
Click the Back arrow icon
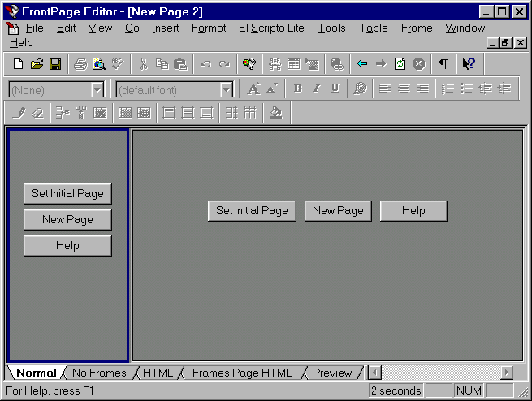pyautogui.click(x=362, y=63)
